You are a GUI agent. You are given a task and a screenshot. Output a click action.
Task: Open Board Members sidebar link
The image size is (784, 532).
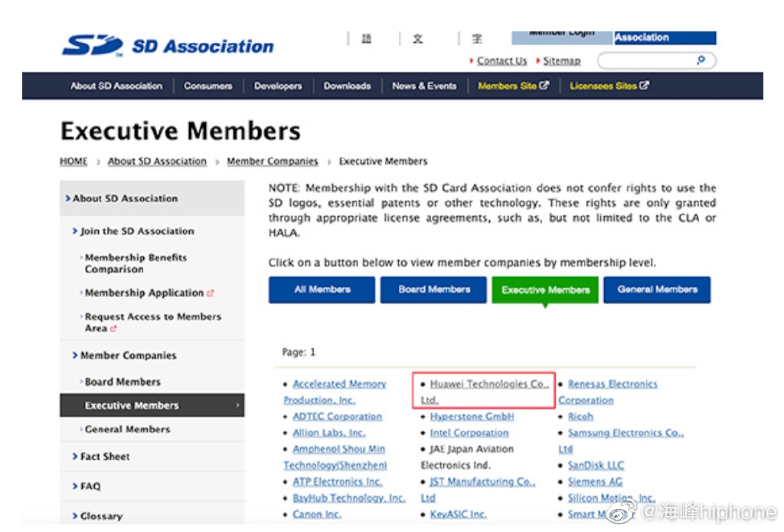click(122, 382)
